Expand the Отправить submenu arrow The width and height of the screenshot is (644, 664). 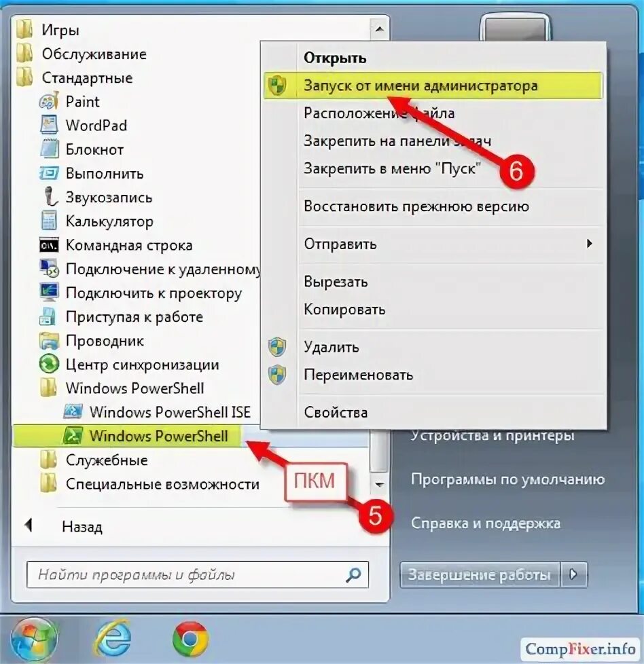tap(589, 244)
